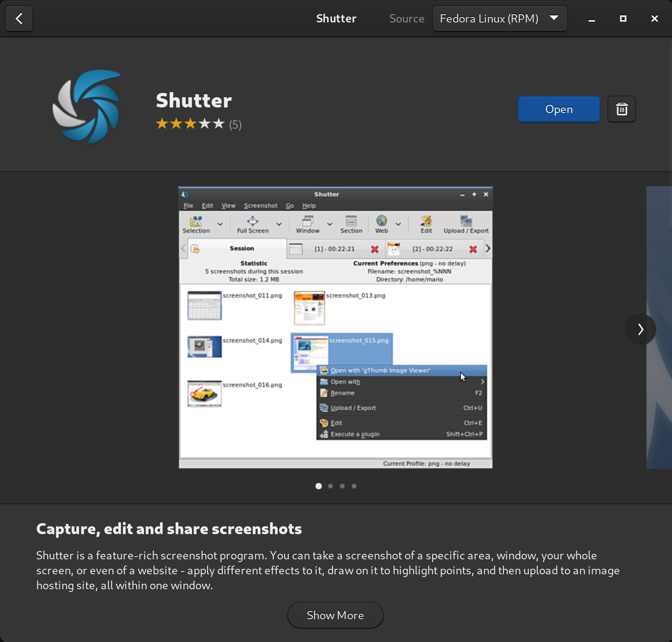Image resolution: width=672 pixels, height=642 pixels.
Task: Advance to the next screenshot with the arrow
Action: [640, 329]
